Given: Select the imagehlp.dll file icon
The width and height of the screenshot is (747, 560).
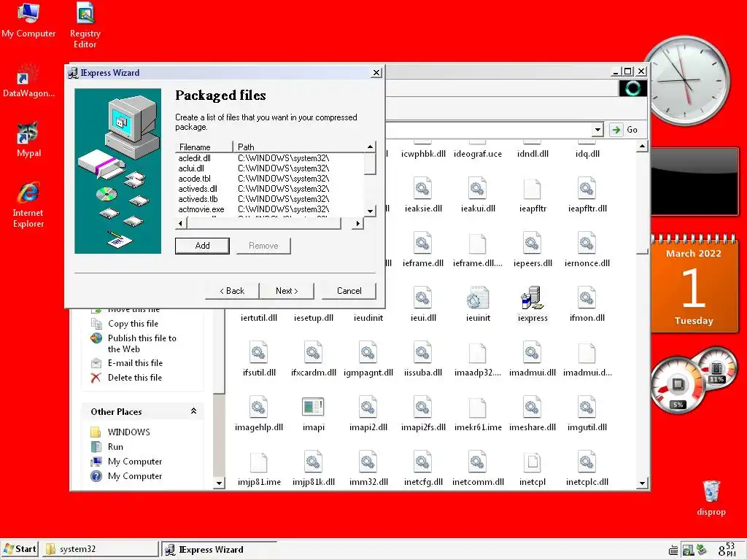Looking at the screenshot, I should pyautogui.click(x=259, y=413).
